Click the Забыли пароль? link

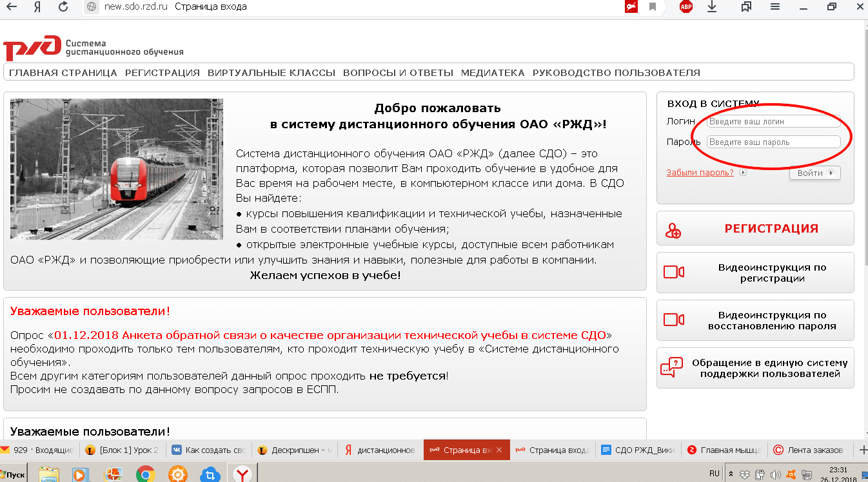click(x=700, y=173)
